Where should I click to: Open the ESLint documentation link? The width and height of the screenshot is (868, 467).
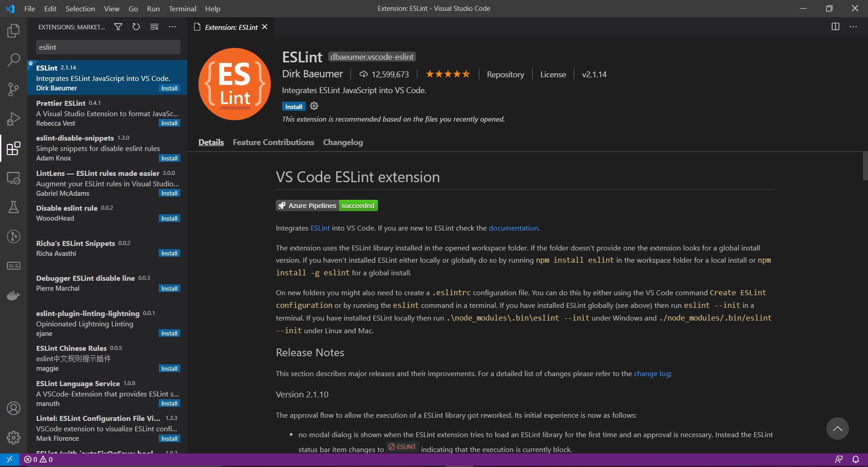(x=513, y=228)
